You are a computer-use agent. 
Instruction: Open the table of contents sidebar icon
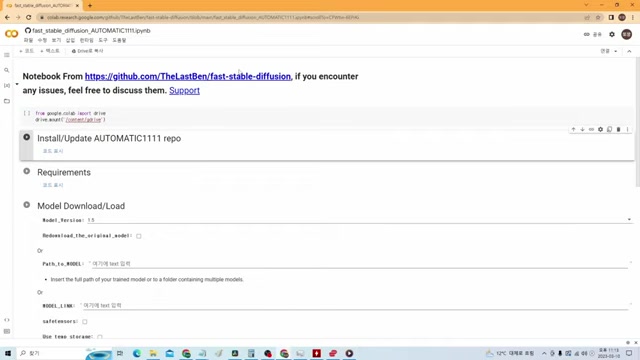[x=7, y=55]
